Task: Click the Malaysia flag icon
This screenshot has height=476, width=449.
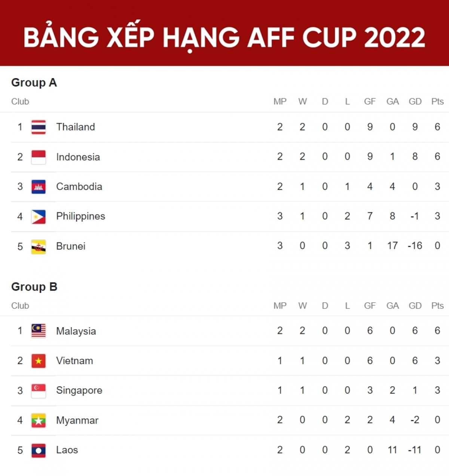Action: (x=39, y=331)
